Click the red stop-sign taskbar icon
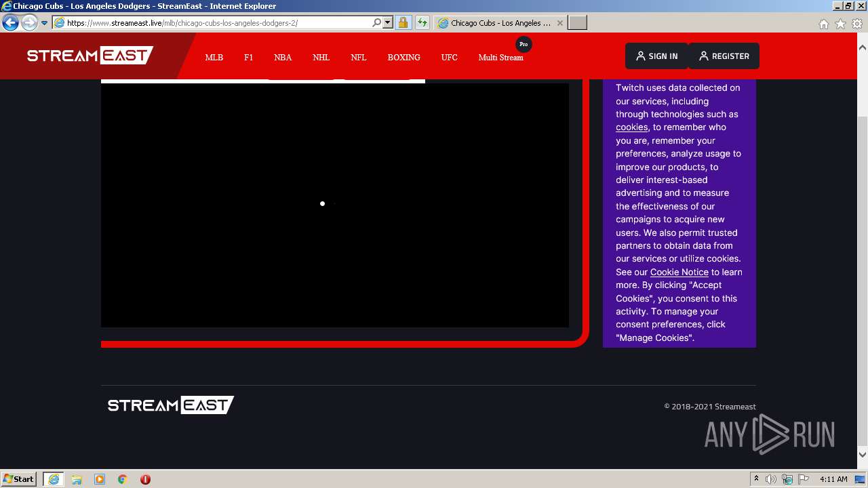The width and height of the screenshot is (868, 488). pyautogui.click(x=145, y=479)
